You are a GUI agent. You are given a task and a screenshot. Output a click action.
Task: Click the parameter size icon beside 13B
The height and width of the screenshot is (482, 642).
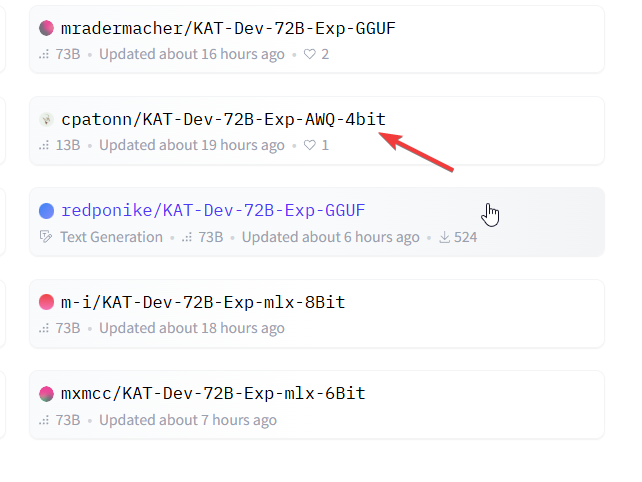pyautogui.click(x=44, y=145)
